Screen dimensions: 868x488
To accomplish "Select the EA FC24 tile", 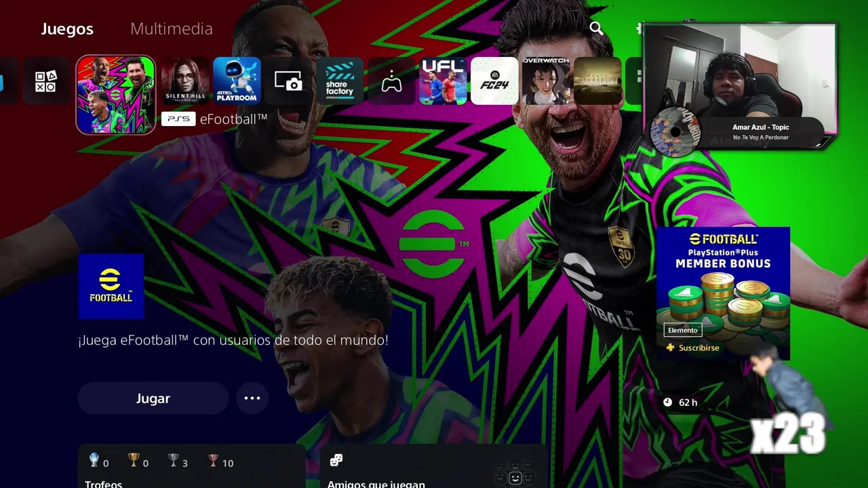I will pos(494,81).
